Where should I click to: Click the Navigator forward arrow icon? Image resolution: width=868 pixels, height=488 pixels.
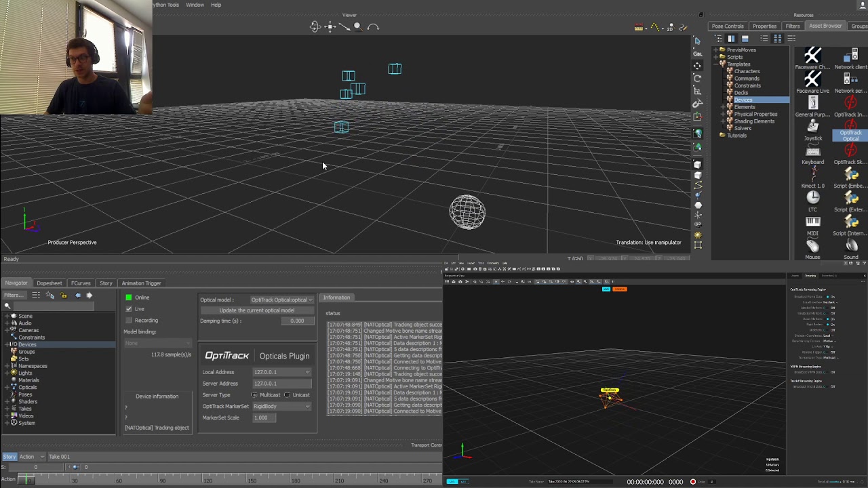[89, 296]
